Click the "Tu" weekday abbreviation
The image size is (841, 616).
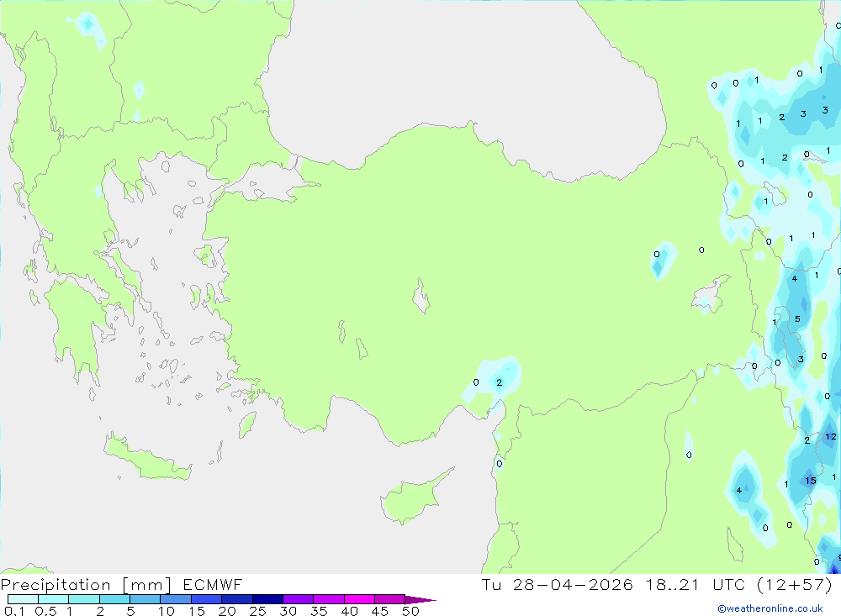click(491, 585)
